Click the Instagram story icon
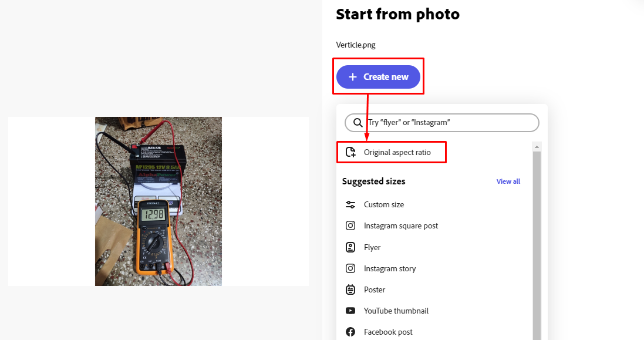The width and height of the screenshot is (644, 340). click(350, 268)
